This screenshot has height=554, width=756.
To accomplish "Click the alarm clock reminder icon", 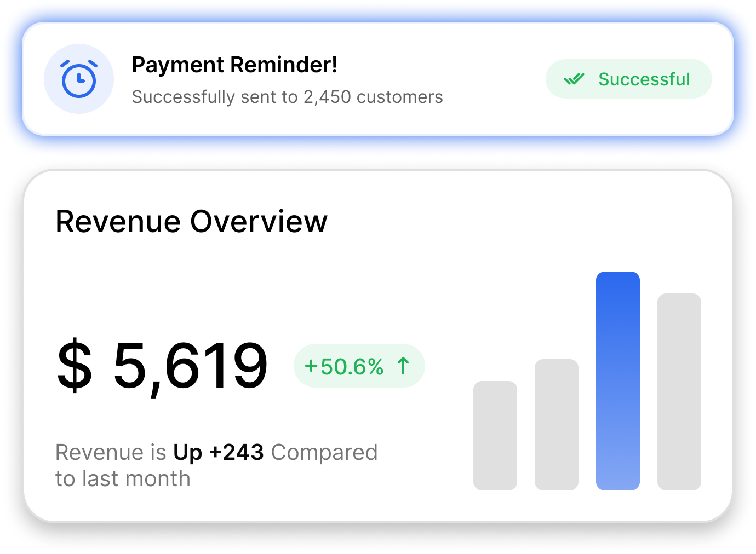I will (79, 79).
